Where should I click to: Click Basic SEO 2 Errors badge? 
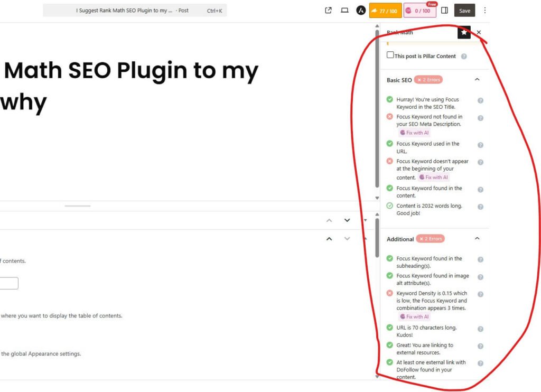click(428, 80)
